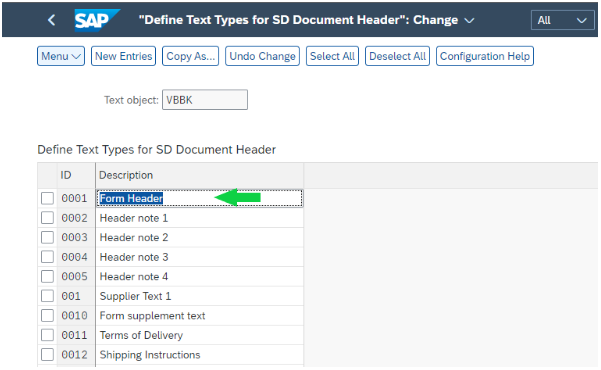The height and width of the screenshot is (370, 601).
Task: Open the All dropdown in header
Action: tap(562, 20)
